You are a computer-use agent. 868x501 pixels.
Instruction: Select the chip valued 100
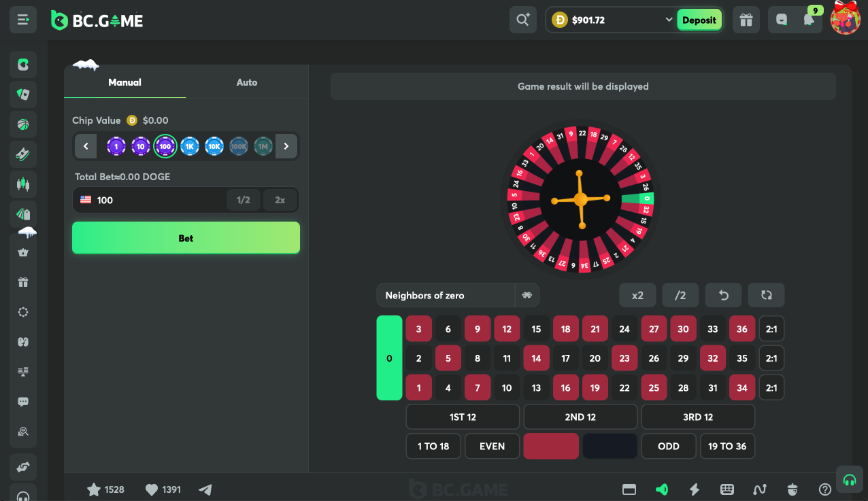165,146
